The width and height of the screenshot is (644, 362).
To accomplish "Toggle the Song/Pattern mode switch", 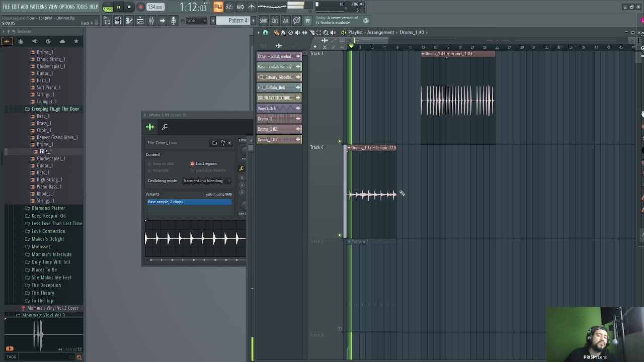I will (x=108, y=7).
